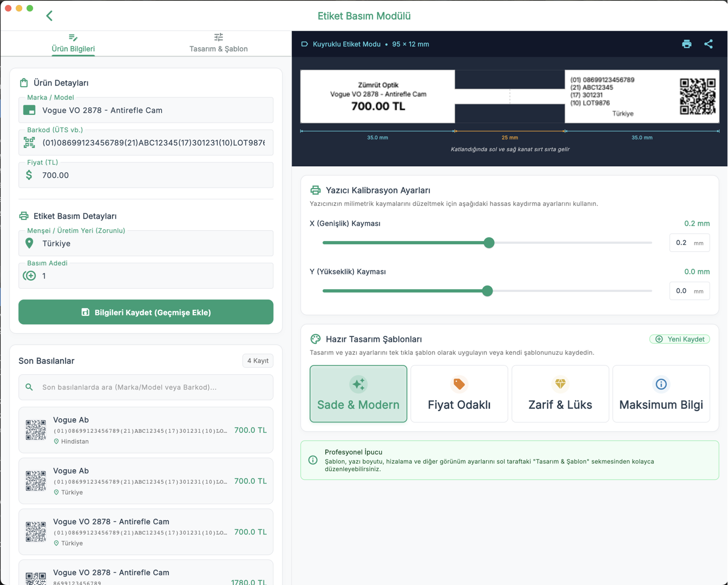Switch to the Ürün Bilgileri tab
Viewport: 728px width, 585px height.
pos(73,43)
